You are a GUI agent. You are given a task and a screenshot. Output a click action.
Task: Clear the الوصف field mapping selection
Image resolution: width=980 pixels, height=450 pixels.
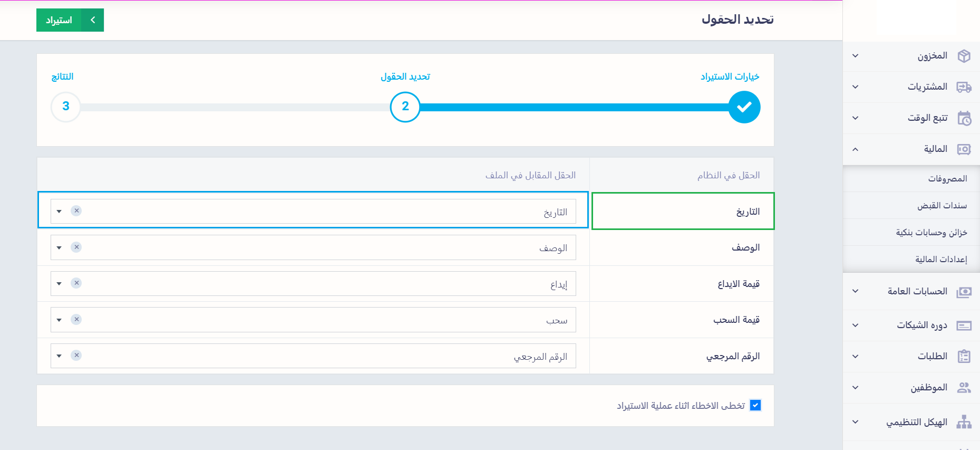pos(76,247)
